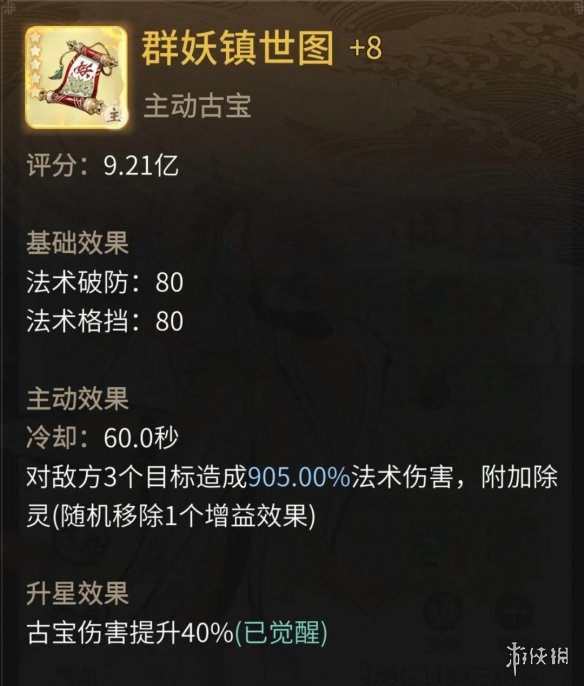Select the 法术格挡 80 stat line
The image size is (584, 686).
pos(105,321)
